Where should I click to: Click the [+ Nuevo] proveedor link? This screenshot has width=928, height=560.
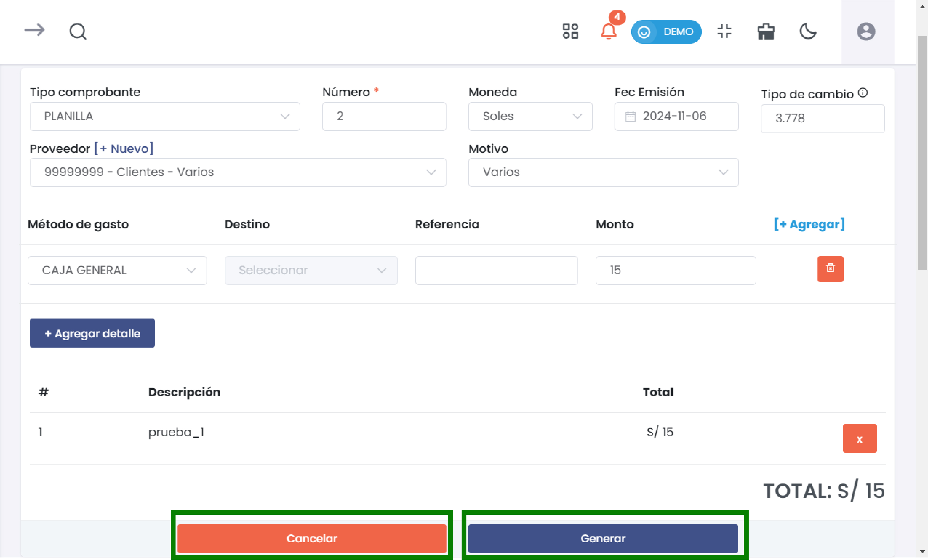[124, 149]
